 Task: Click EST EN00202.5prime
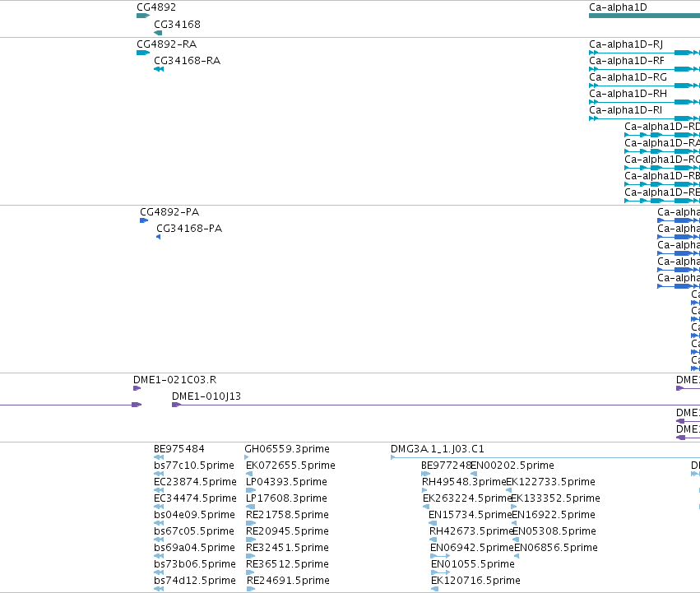(512, 466)
